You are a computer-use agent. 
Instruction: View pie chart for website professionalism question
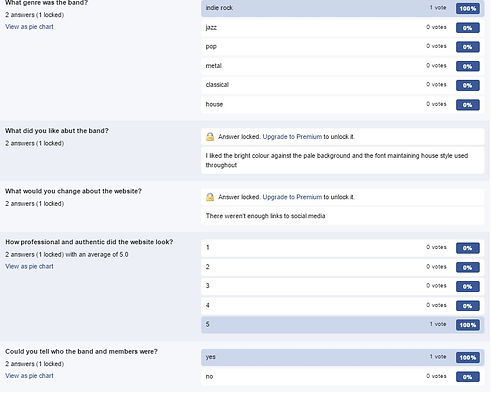click(29, 266)
